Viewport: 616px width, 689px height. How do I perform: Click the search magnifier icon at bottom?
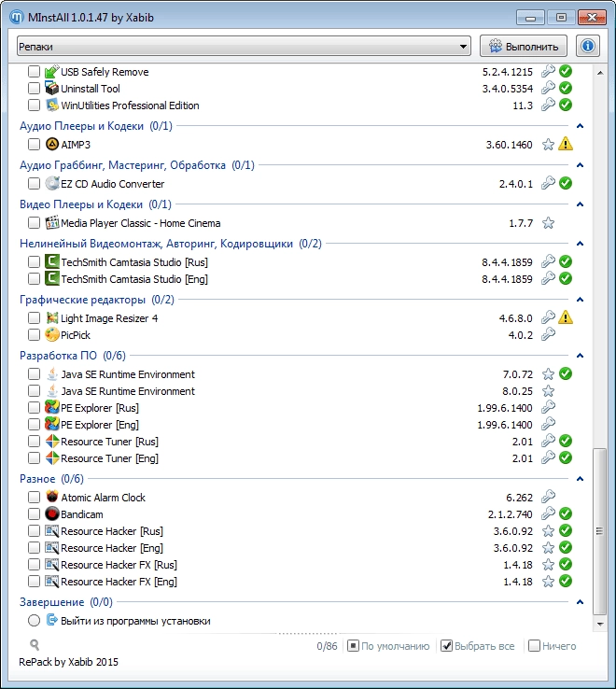pos(35,645)
